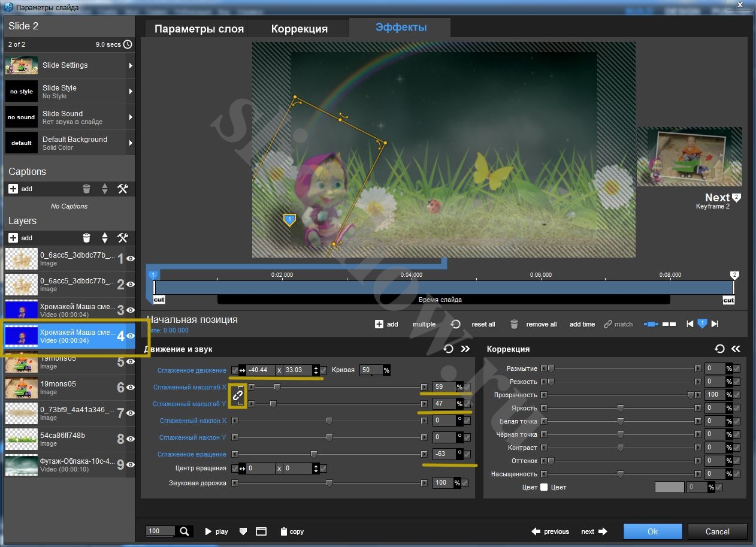Add a new layer with the Layers plus icon
The height and width of the screenshot is (547, 756).
click(x=13, y=238)
